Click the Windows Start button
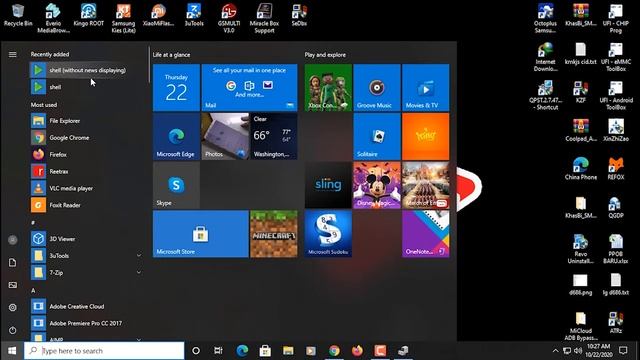The height and width of the screenshot is (360, 640). [x=12, y=351]
